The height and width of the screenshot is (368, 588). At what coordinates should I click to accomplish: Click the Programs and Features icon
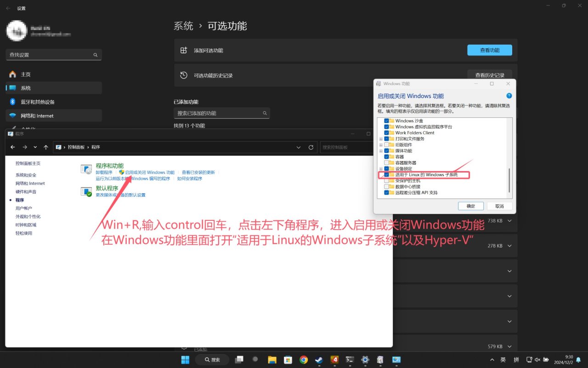click(x=86, y=169)
